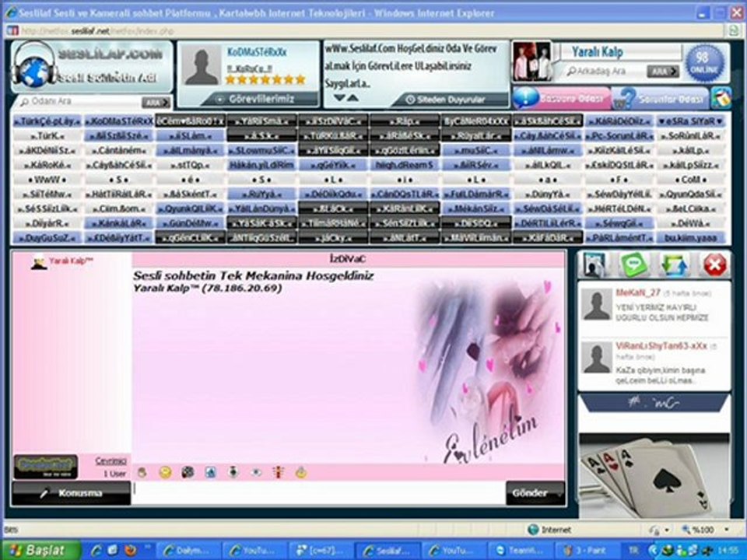Click the Odanı Ara room search field
Screen dimensions: 747x560
[x=79, y=102]
